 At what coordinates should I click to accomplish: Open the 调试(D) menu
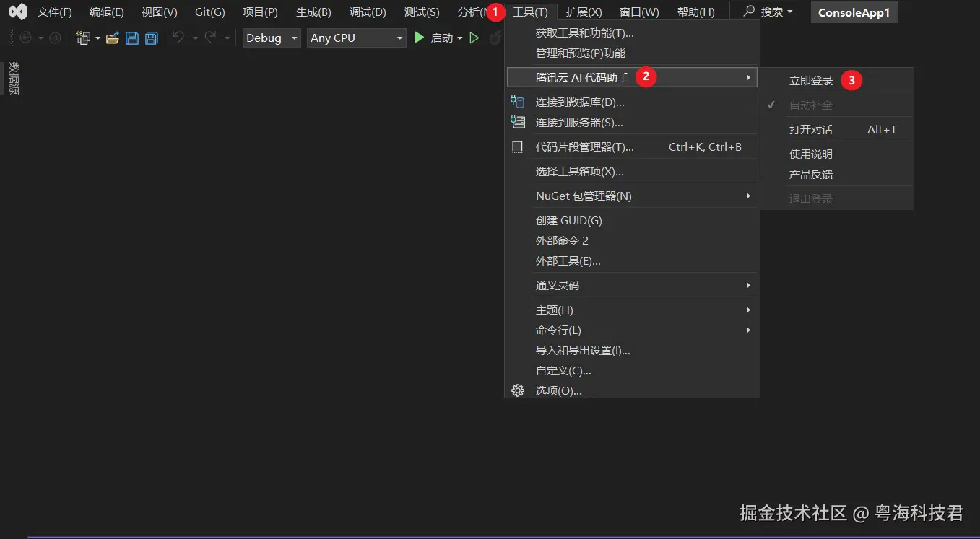click(368, 12)
